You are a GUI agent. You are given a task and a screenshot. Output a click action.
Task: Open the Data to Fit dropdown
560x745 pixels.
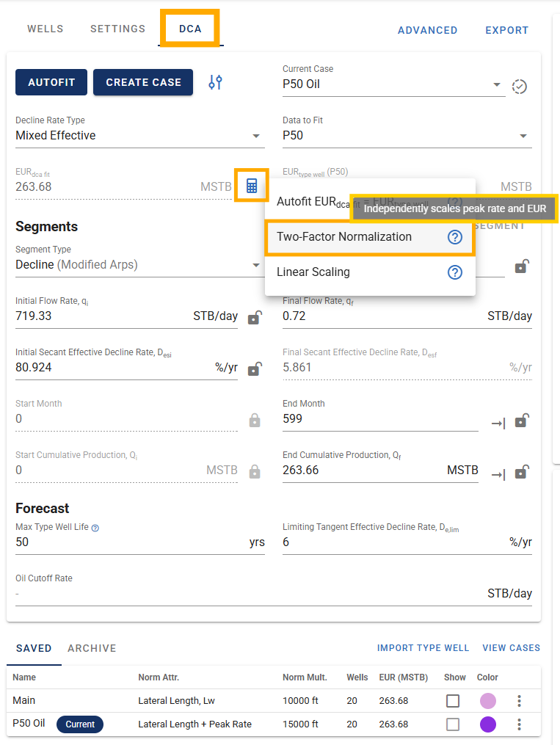pos(523,136)
